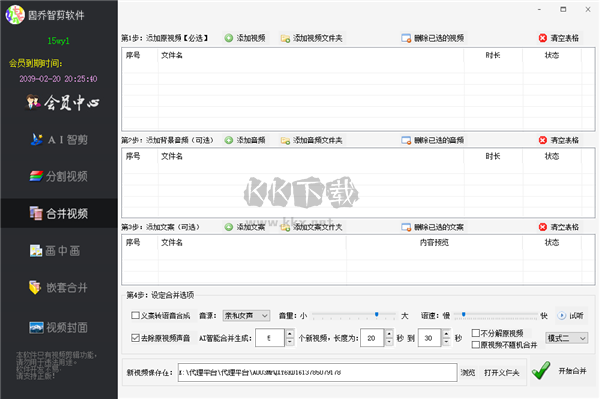Click 添加视频文件夹 in step 1
Viewport: 600px width, 399px height.
[311, 38]
